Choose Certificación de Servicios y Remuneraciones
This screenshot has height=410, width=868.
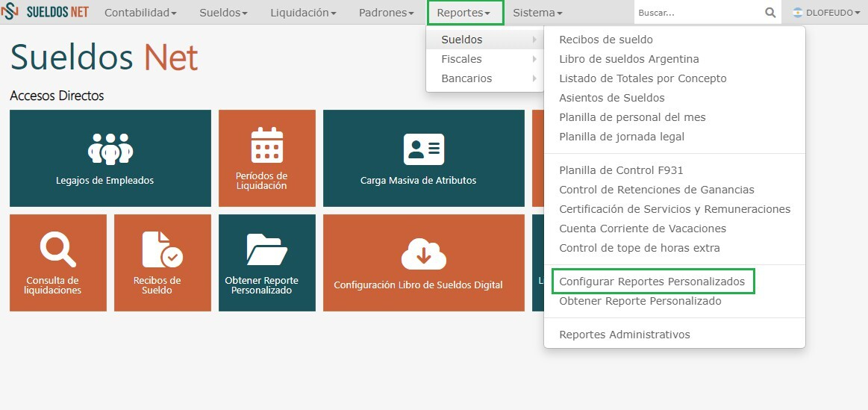[x=674, y=209]
